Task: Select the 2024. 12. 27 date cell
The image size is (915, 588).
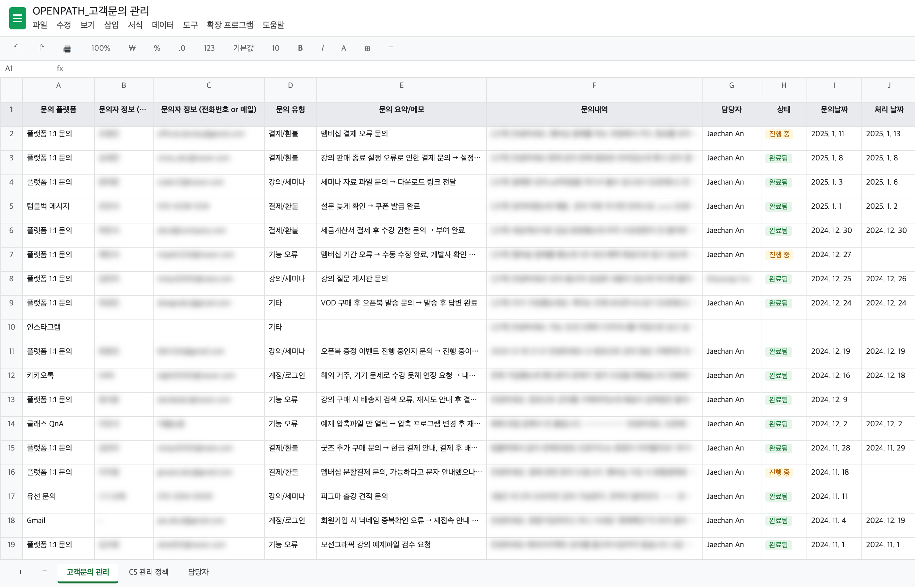Action: (834, 259)
